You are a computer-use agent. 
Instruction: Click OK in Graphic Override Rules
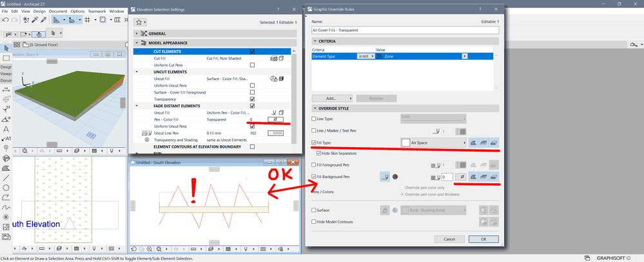click(484, 239)
